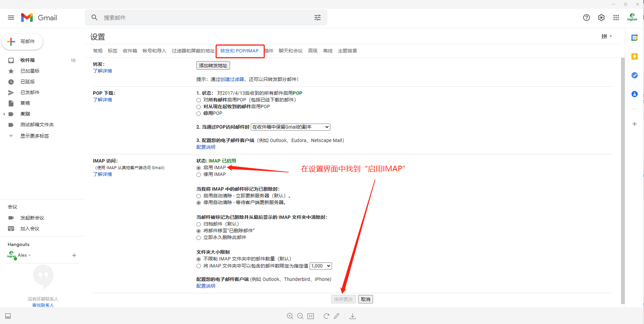Switch to the Accounts and Import tab

(x=154, y=51)
